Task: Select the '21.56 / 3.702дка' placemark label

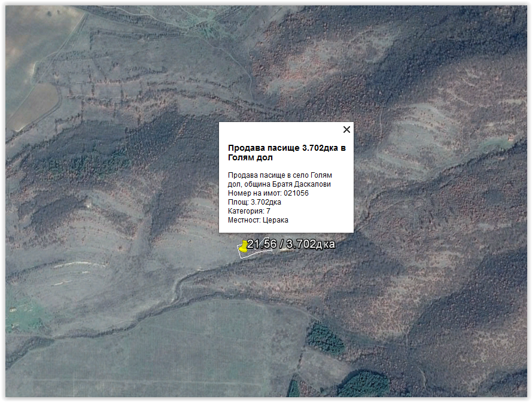Action: (292, 244)
